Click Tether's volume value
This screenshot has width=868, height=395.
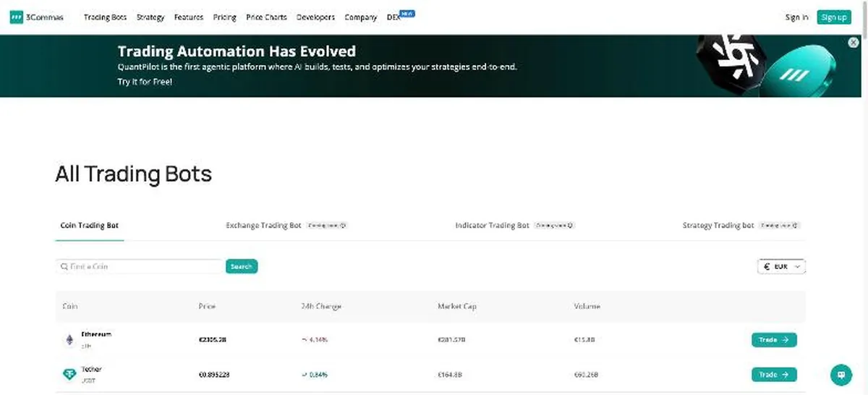(586, 375)
